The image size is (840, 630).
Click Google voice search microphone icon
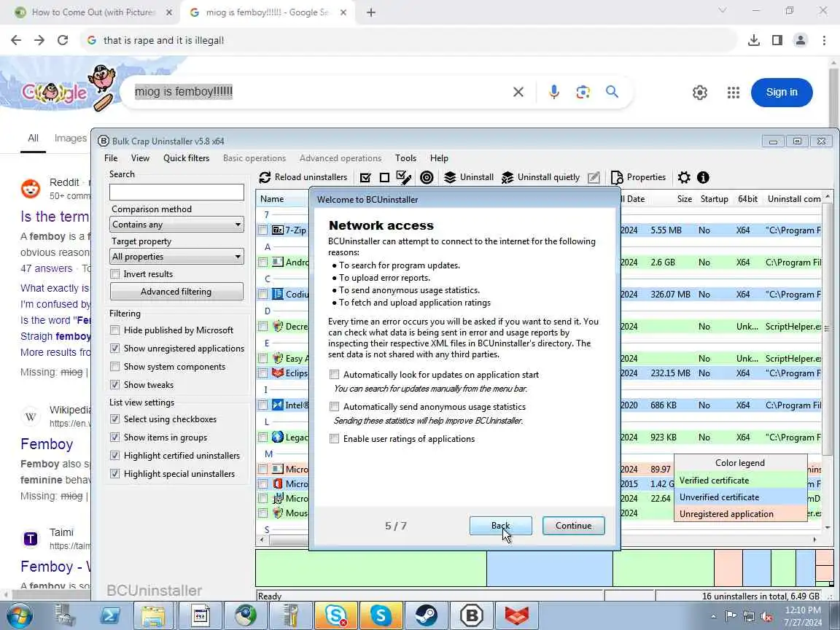point(554,92)
